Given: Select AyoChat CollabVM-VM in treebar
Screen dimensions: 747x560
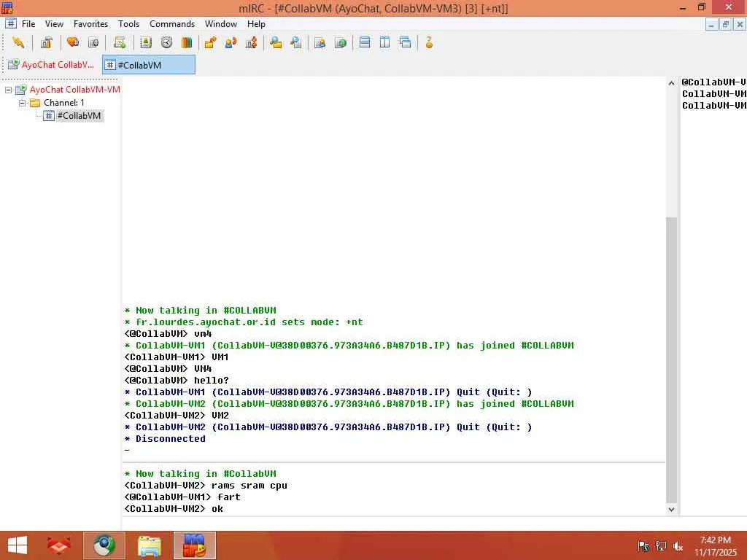Looking at the screenshot, I should (75, 90).
